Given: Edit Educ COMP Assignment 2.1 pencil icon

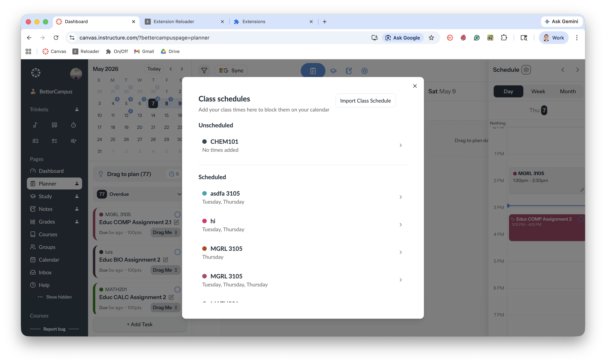Looking at the screenshot, I should coord(176,222).
